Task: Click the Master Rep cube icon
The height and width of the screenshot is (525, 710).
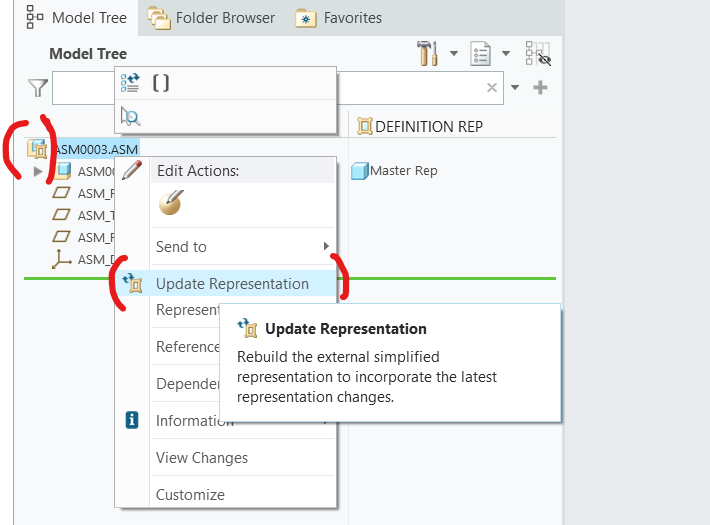Action: pos(360,171)
